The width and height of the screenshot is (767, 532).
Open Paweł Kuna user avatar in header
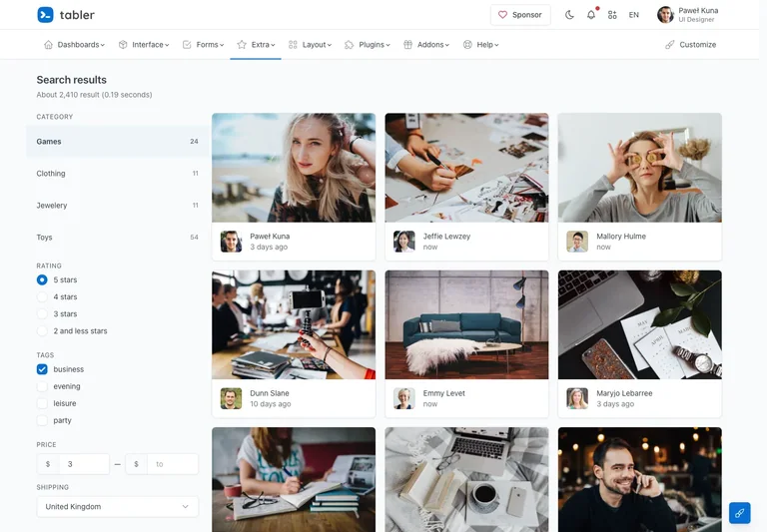pyautogui.click(x=665, y=15)
